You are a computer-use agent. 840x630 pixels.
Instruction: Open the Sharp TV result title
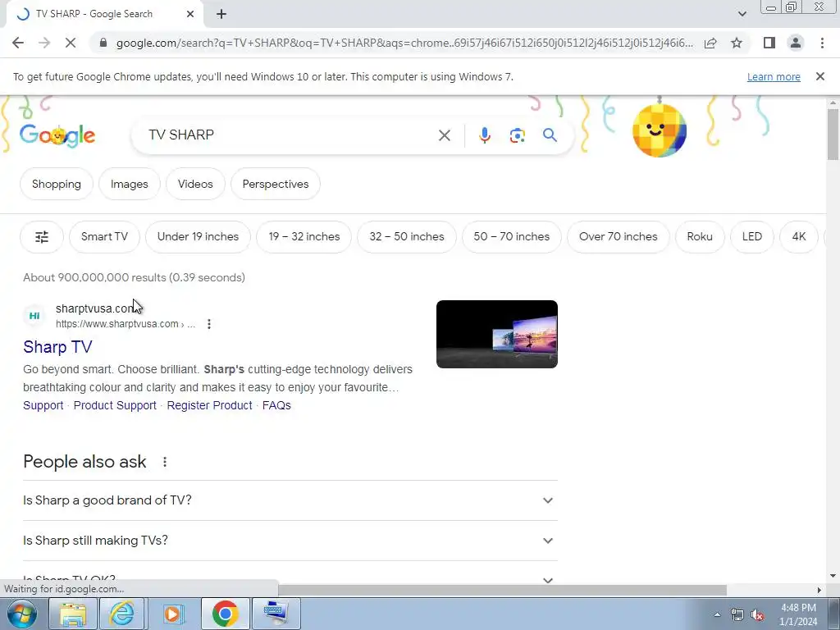(x=57, y=347)
